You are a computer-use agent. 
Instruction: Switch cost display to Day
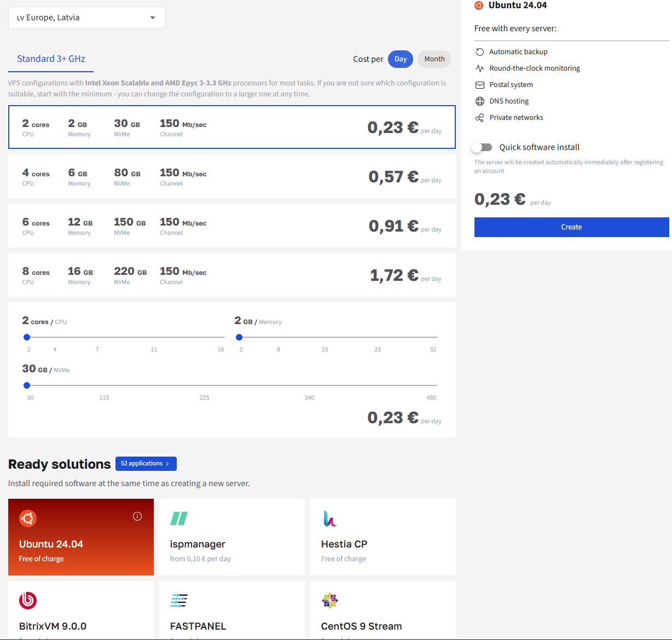coord(401,59)
